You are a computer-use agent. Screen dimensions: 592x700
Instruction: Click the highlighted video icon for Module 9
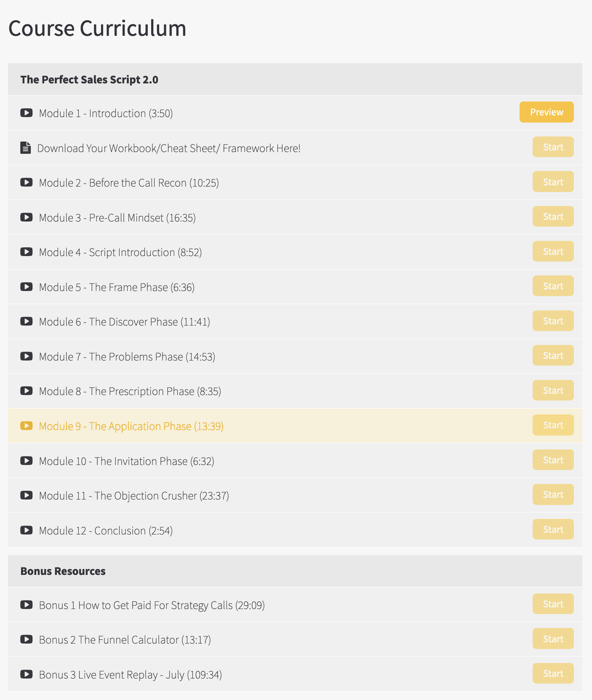[x=27, y=426]
